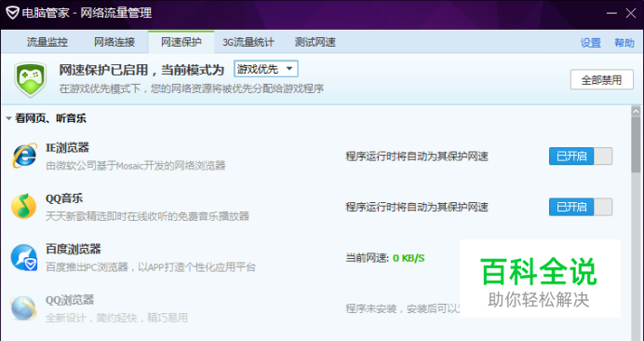The image size is (644, 341).
Task: Toggle the QQ音乐 已开启 switch
Action: point(581,207)
